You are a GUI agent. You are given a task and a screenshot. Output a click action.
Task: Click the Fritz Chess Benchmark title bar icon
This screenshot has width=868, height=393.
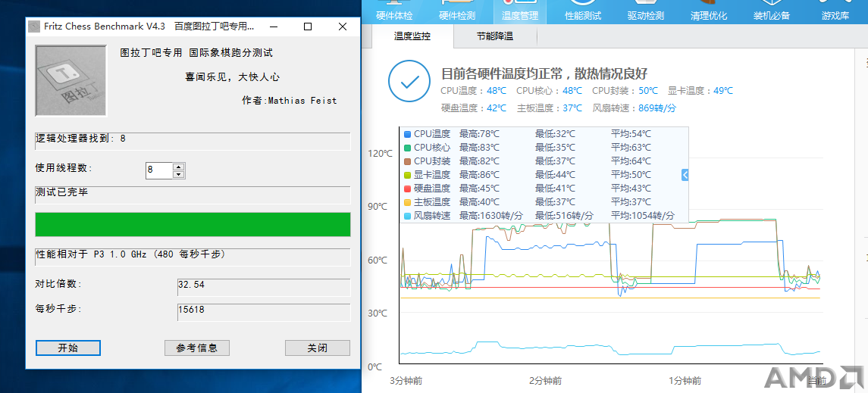pos(34,27)
